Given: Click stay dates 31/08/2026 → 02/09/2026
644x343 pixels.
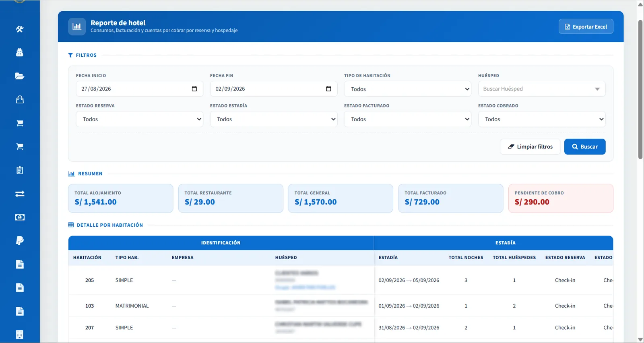Looking at the screenshot, I should 409,328.
